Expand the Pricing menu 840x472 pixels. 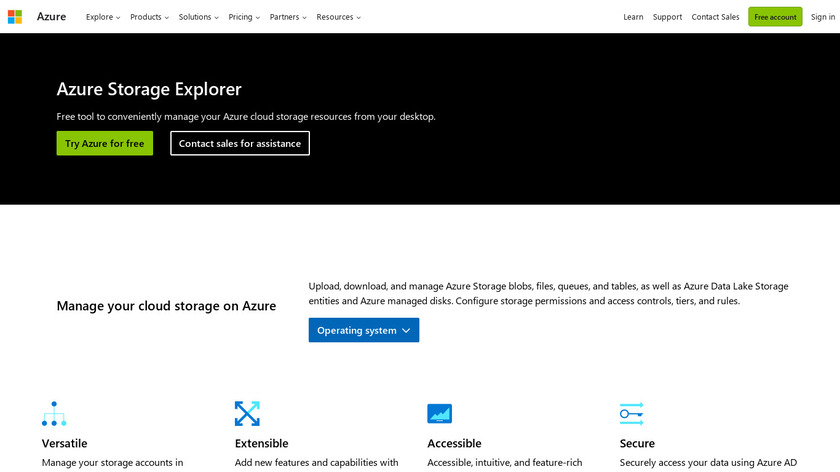pyautogui.click(x=244, y=17)
